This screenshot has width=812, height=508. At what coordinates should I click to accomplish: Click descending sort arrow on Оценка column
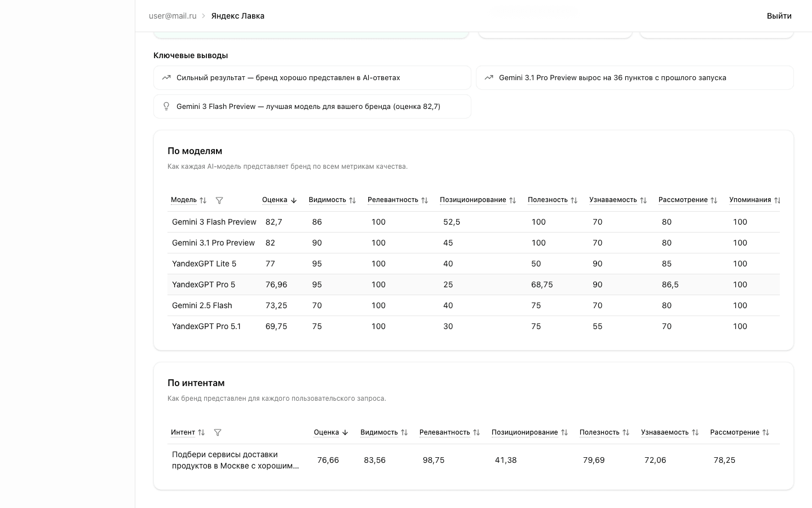point(294,200)
